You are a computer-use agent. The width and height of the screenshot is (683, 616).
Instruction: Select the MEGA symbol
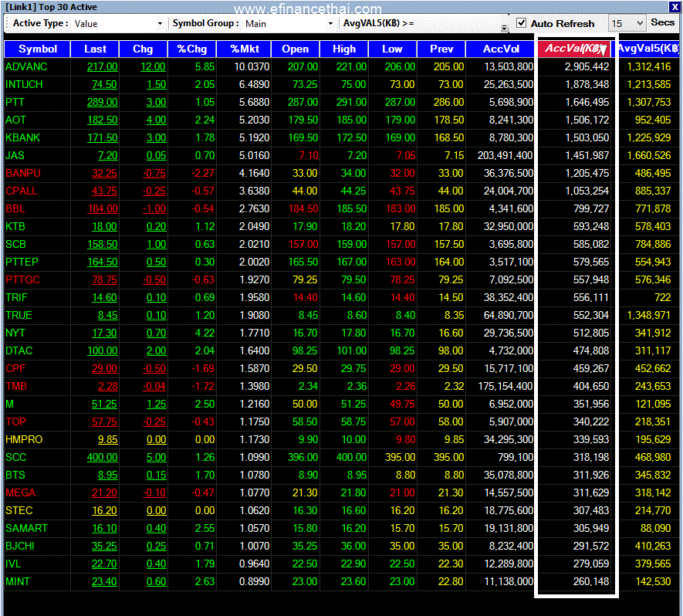point(21,492)
